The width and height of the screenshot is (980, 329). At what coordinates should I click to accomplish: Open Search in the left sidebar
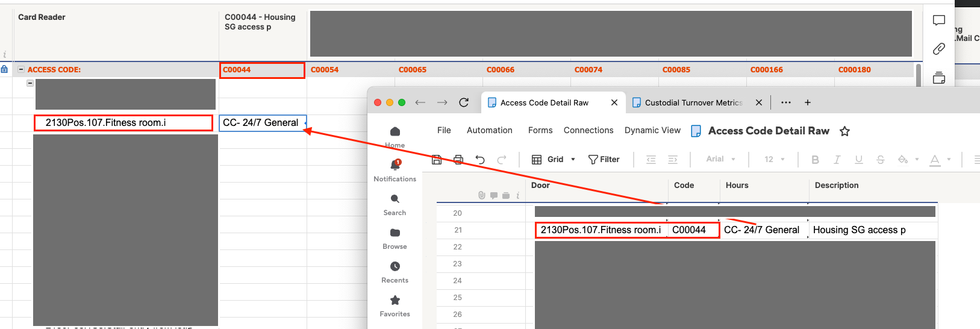click(x=395, y=204)
